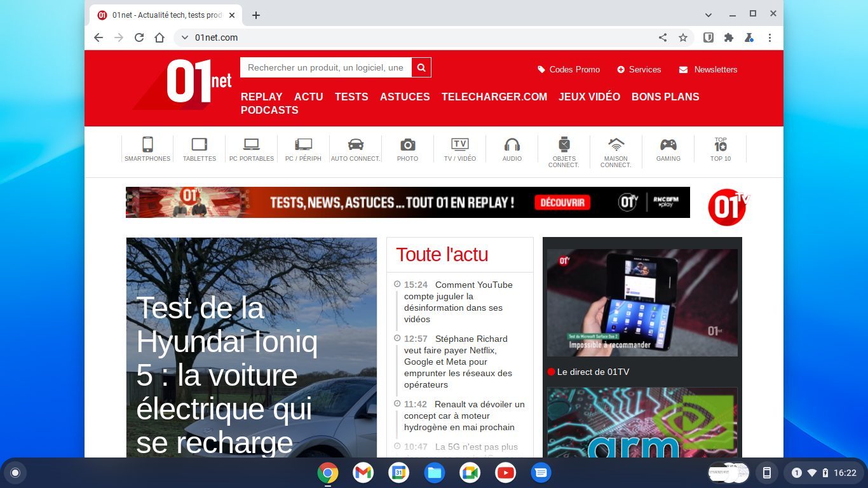Viewport: 868px width, 488px height.
Task: Go back with browser back arrow
Action: (98, 37)
